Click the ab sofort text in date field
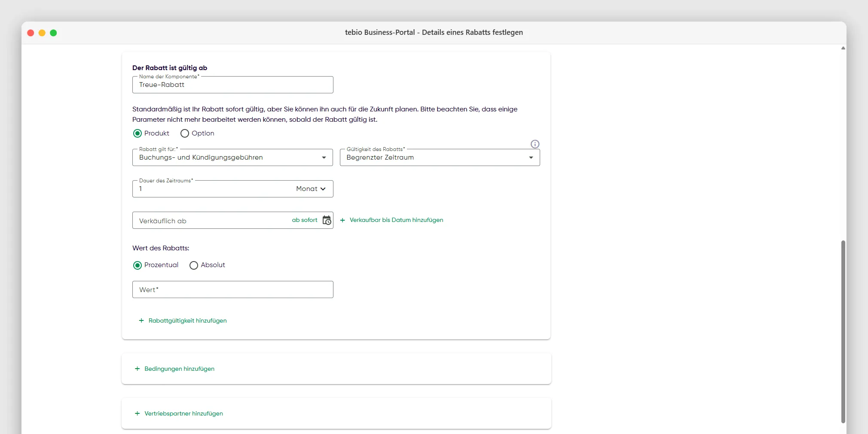Screen dimensions: 868x434 click(305, 220)
